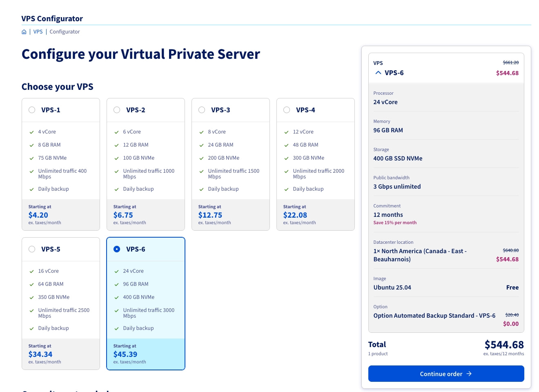Click the Continue order button

pos(446,374)
